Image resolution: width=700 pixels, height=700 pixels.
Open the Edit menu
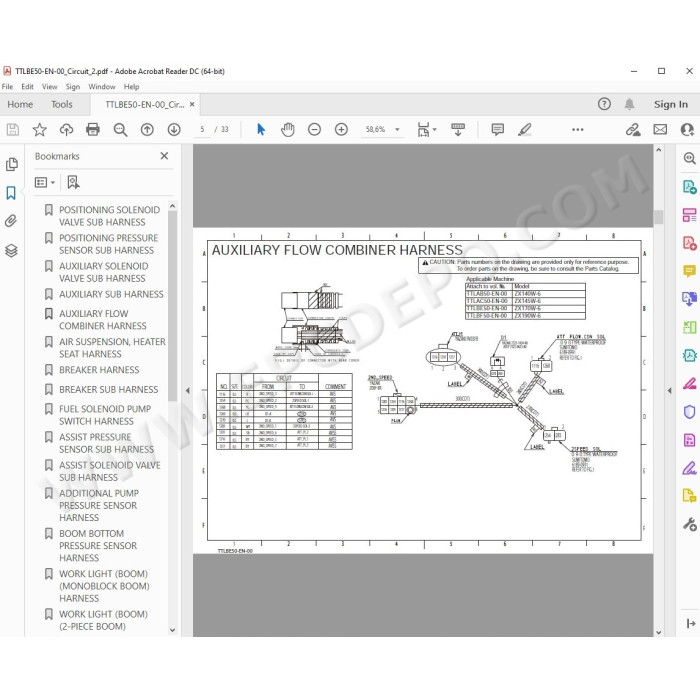pos(27,87)
